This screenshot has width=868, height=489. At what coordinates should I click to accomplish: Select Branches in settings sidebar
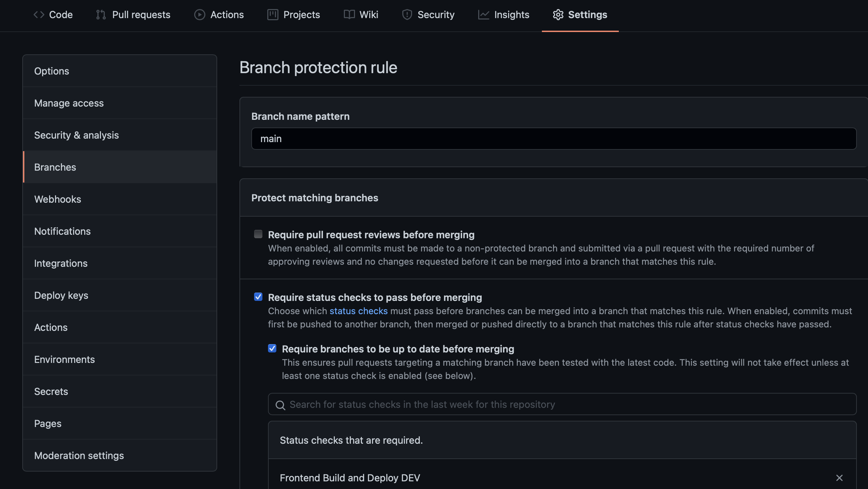[x=120, y=167]
